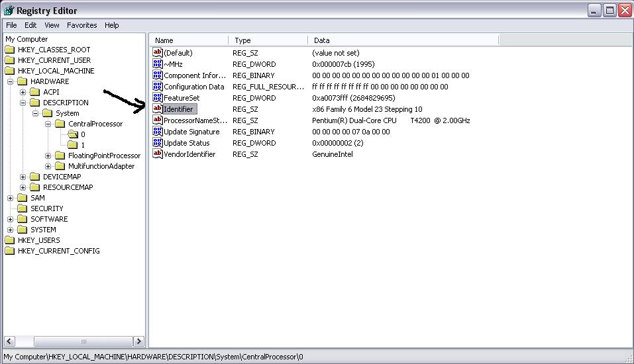This screenshot has width=634, height=364.
Task: Open the Help menu
Action: 111,25
